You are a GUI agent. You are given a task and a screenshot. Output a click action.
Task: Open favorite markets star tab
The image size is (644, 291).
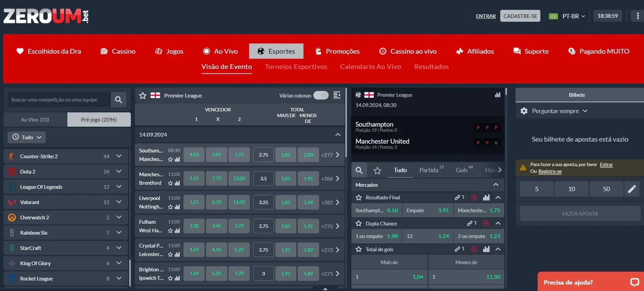coord(377,170)
